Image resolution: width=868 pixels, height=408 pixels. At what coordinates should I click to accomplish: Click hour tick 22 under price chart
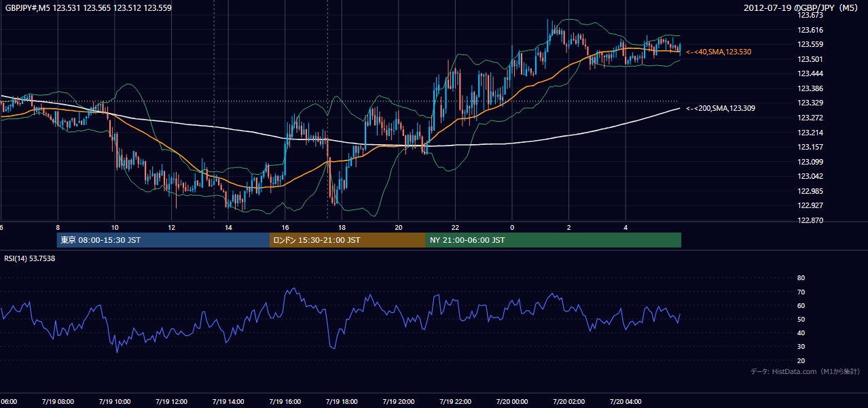click(x=455, y=228)
